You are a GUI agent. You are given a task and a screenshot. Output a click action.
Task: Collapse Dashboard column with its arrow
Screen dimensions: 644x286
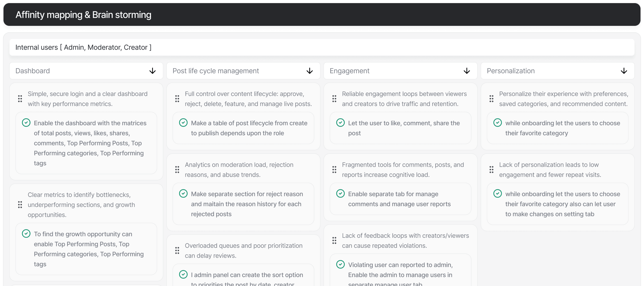click(153, 71)
